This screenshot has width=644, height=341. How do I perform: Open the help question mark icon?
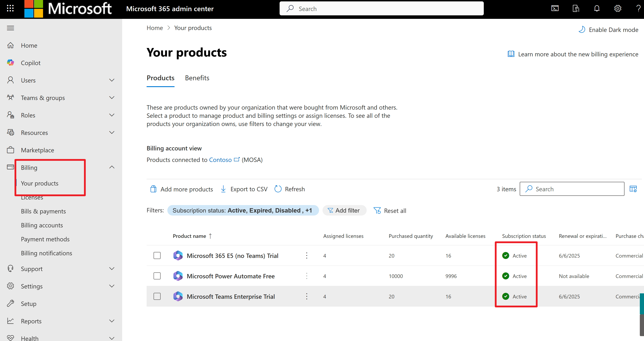(x=638, y=9)
